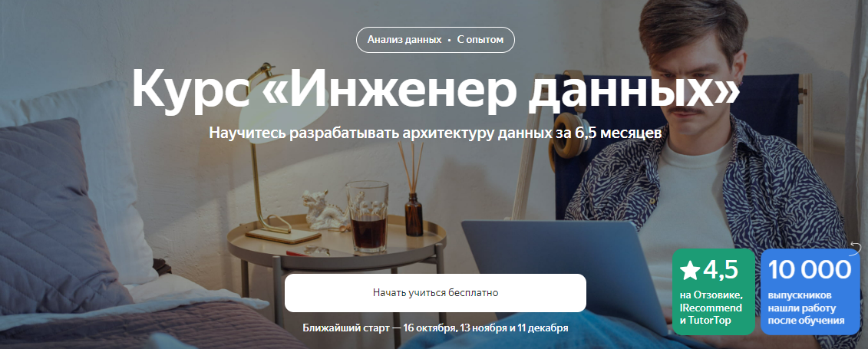Select the «С опытом» tag
The image size is (868, 349).
click(x=480, y=40)
